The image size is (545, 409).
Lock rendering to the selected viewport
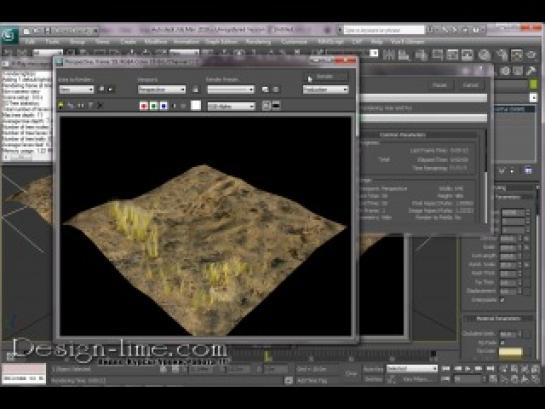[x=196, y=90]
